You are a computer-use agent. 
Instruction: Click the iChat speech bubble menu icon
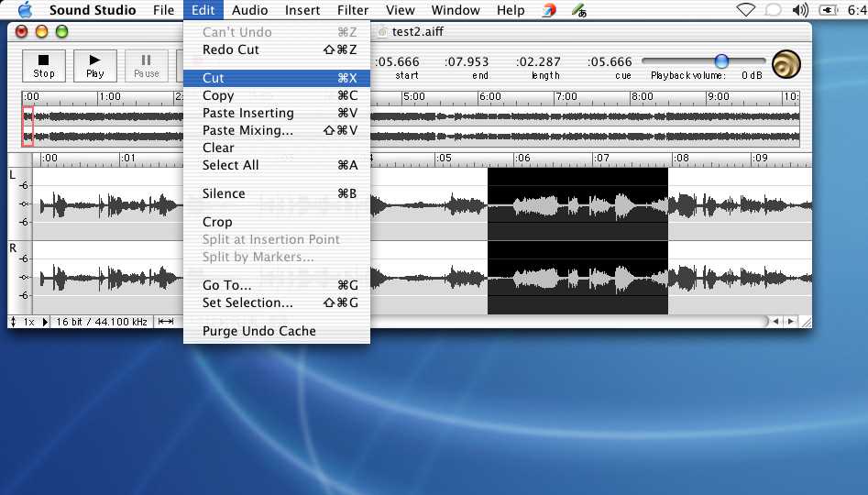tap(773, 10)
